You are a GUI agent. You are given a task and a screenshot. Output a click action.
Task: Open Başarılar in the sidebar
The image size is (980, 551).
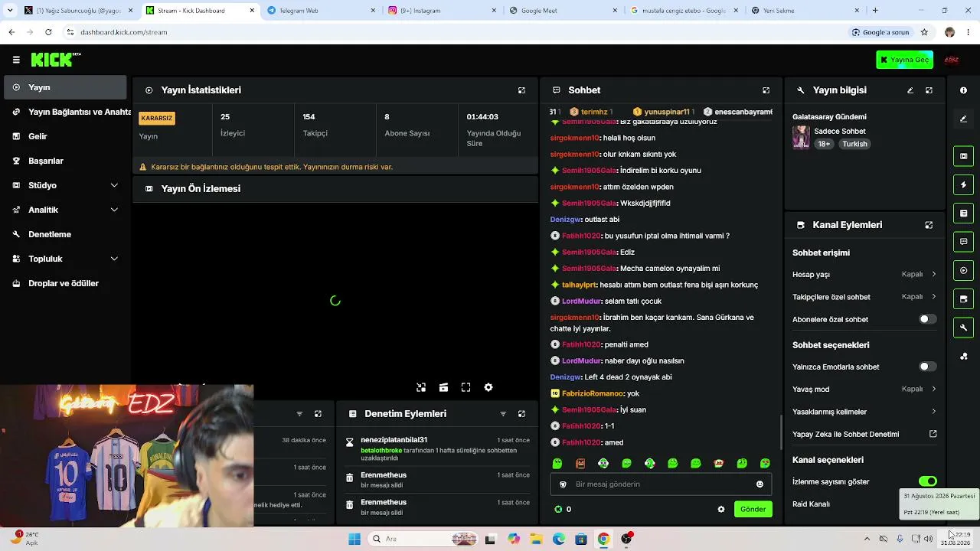64,161
